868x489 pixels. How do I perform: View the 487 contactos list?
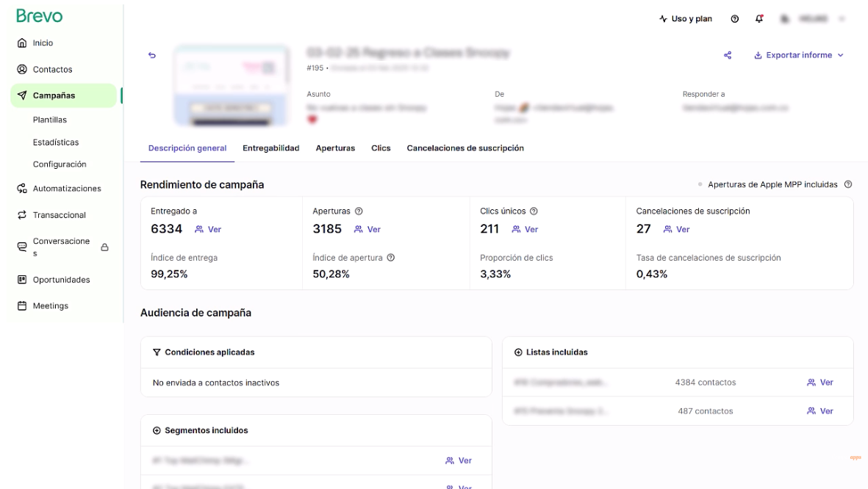[x=819, y=411]
